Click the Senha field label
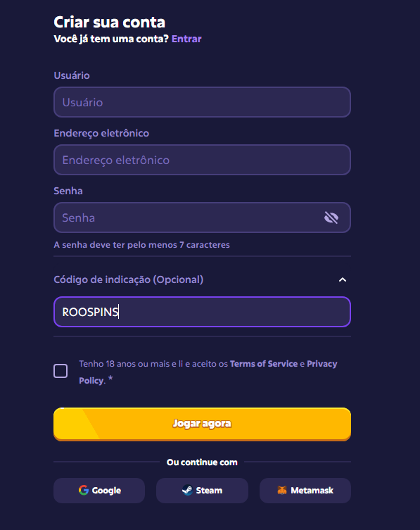Image resolution: width=420 pixels, height=530 pixels. coord(68,191)
